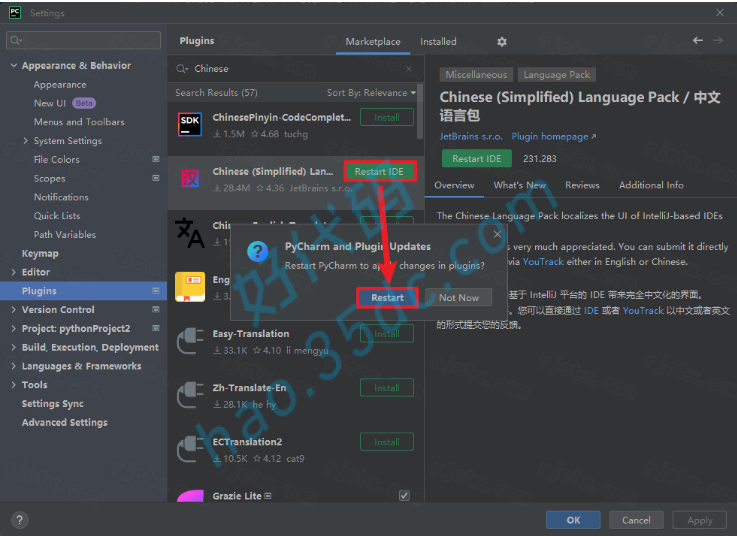Click the translation plugin icon with 文A

pyautogui.click(x=189, y=232)
